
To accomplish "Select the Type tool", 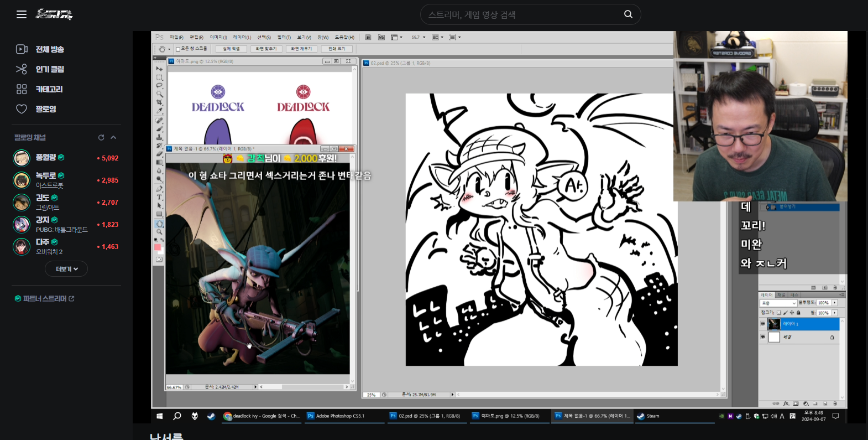I will (159, 196).
